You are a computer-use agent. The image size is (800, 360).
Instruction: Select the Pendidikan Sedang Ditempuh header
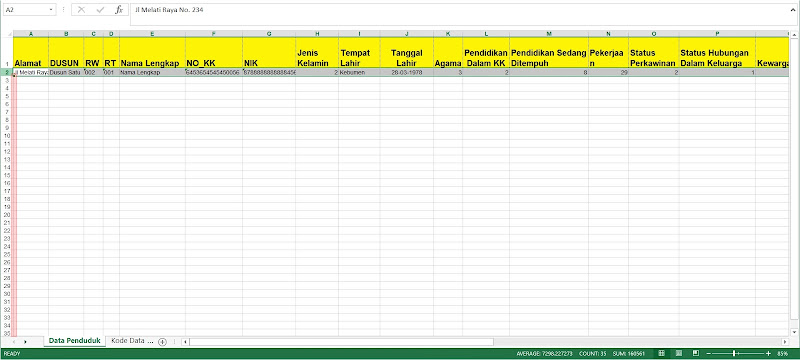pyautogui.click(x=548, y=53)
